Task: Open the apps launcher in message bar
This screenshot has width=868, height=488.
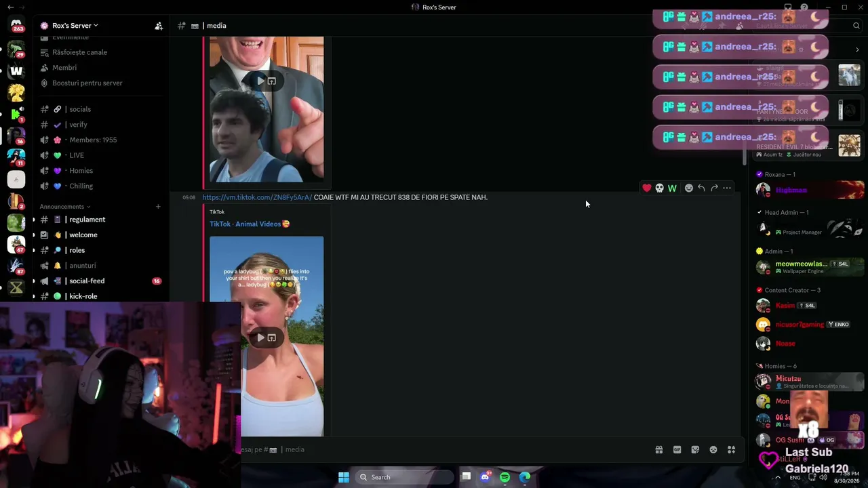Action: pos(731,449)
